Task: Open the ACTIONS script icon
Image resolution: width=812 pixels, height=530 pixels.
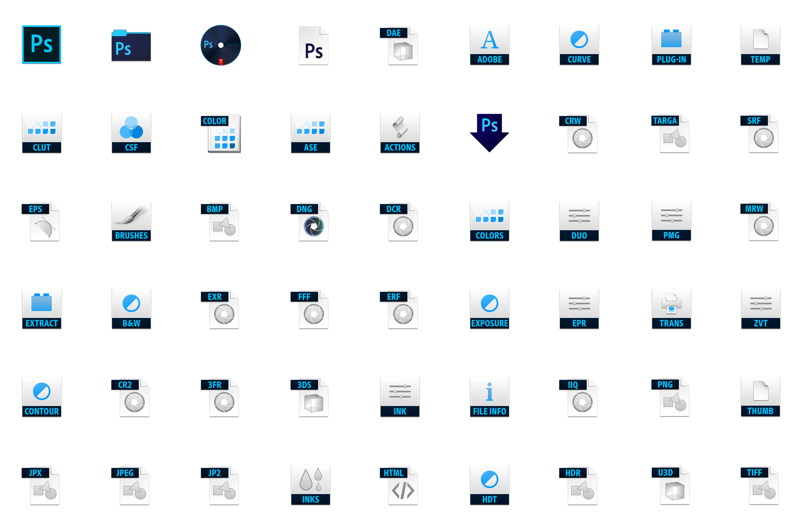Action: click(x=400, y=133)
